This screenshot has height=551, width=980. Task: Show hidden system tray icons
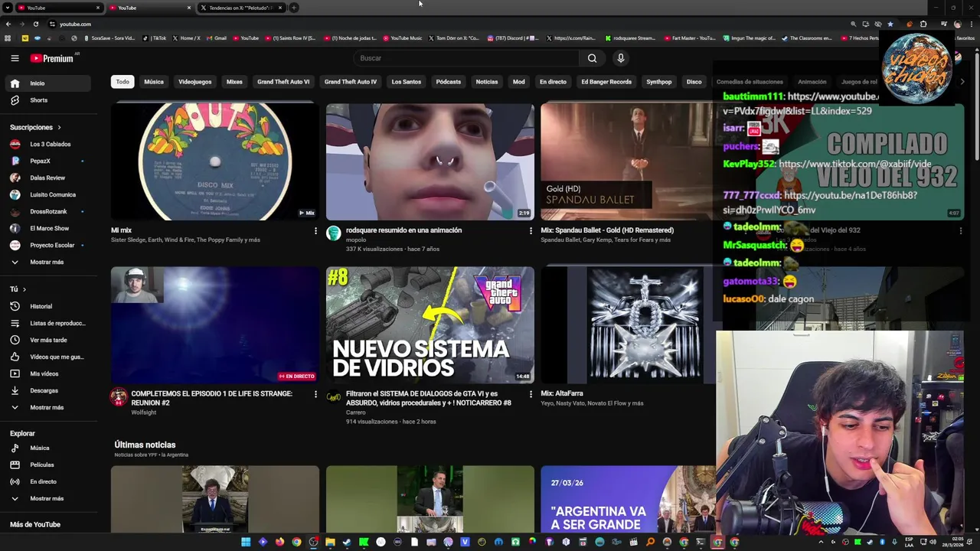(x=822, y=542)
